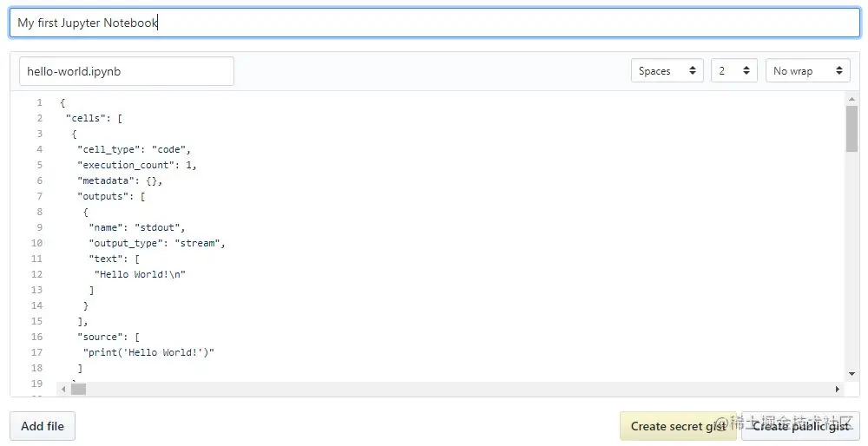Click the editor scroll up arrow
Viewport: 868px width, 446px height.
coord(852,99)
